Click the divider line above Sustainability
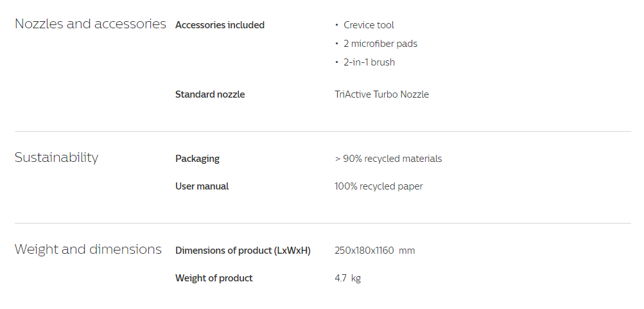 [x=322, y=132]
